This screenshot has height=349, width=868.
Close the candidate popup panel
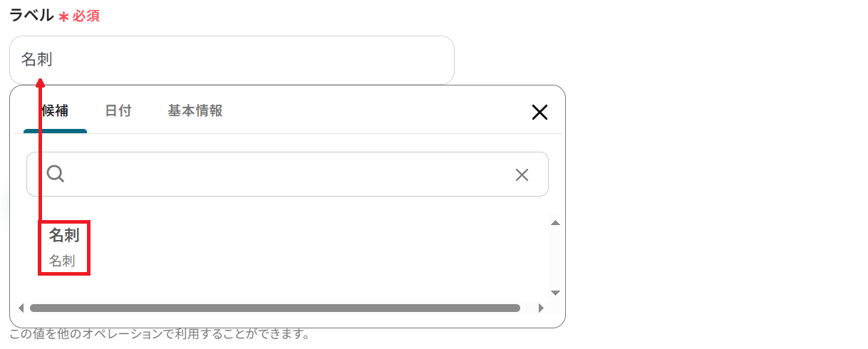coord(539,112)
